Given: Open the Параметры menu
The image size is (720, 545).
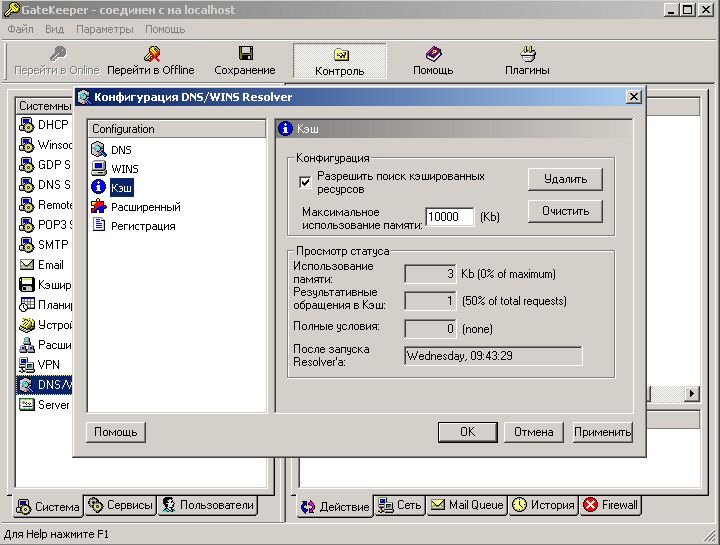Looking at the screenshot, I should click(x=105, y=29).
